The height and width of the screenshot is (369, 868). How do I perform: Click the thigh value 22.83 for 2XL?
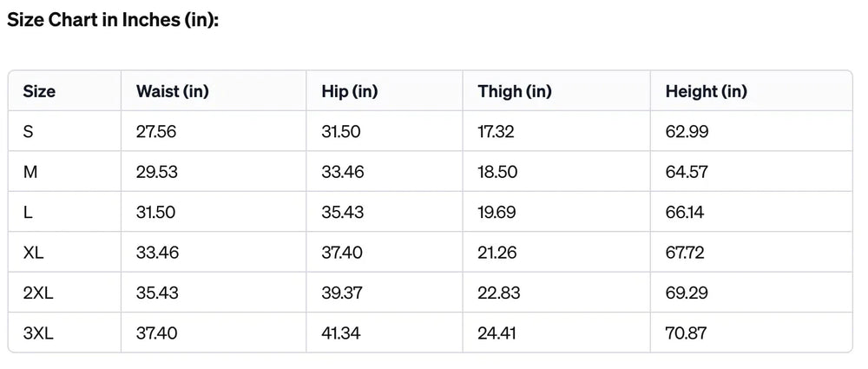pyautogui.click(x=499, y=293)
